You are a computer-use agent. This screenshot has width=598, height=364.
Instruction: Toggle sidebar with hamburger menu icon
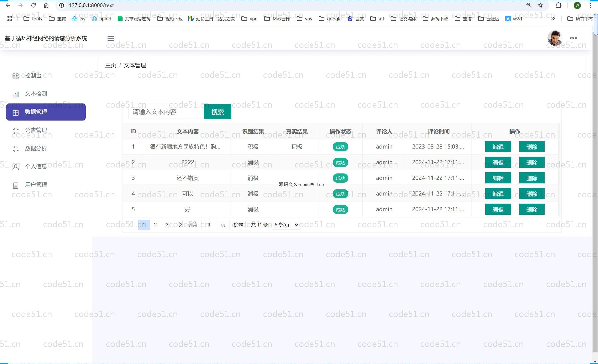[111, 38]
